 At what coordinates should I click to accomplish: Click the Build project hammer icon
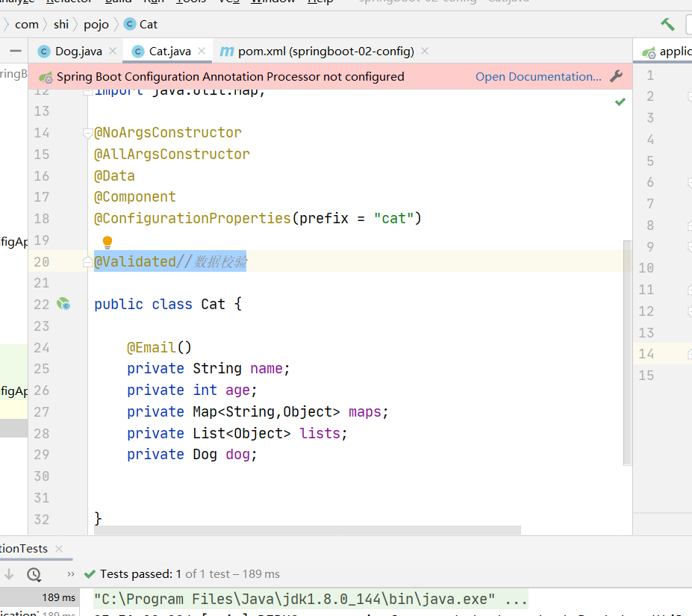pos(667,25)
